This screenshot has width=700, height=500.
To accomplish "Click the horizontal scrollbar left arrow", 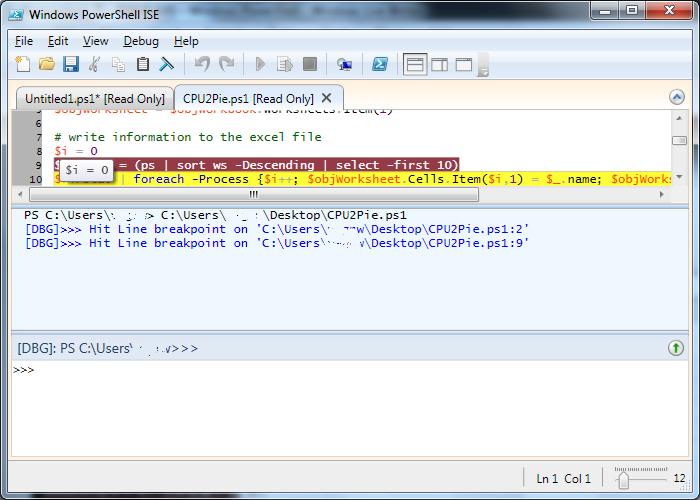I will coord(20,194).
